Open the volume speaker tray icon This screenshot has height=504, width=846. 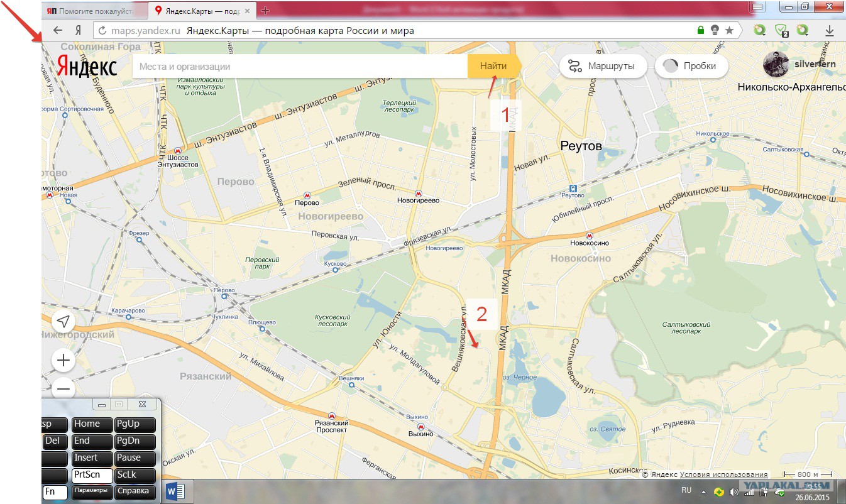click(x=733, y=491)
